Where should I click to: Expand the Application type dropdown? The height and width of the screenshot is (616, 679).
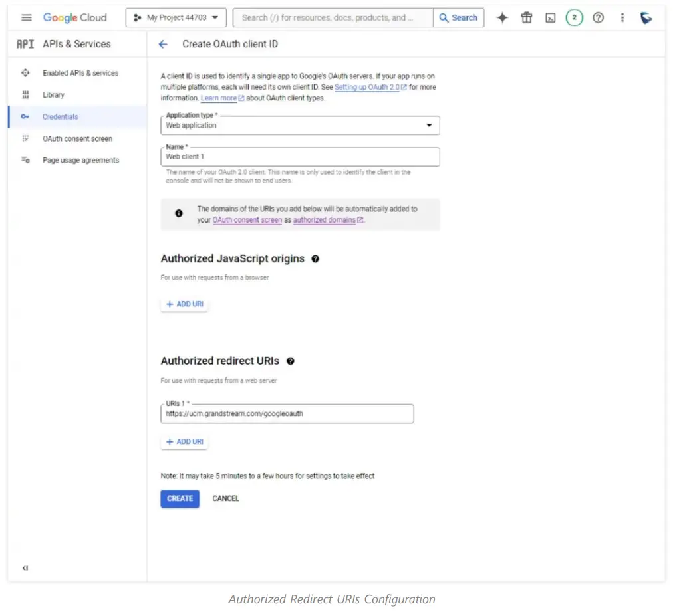[x=300, y=125]
